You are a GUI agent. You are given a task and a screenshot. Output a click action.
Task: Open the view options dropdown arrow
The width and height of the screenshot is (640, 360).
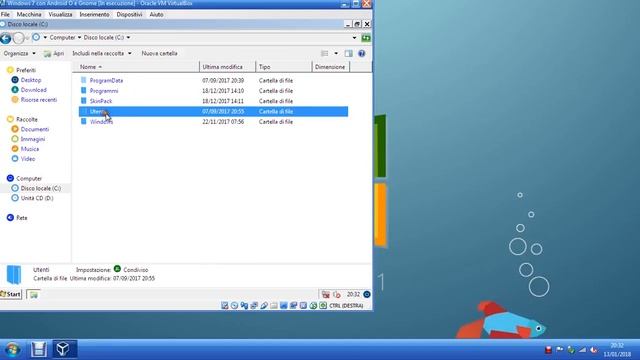336,53
